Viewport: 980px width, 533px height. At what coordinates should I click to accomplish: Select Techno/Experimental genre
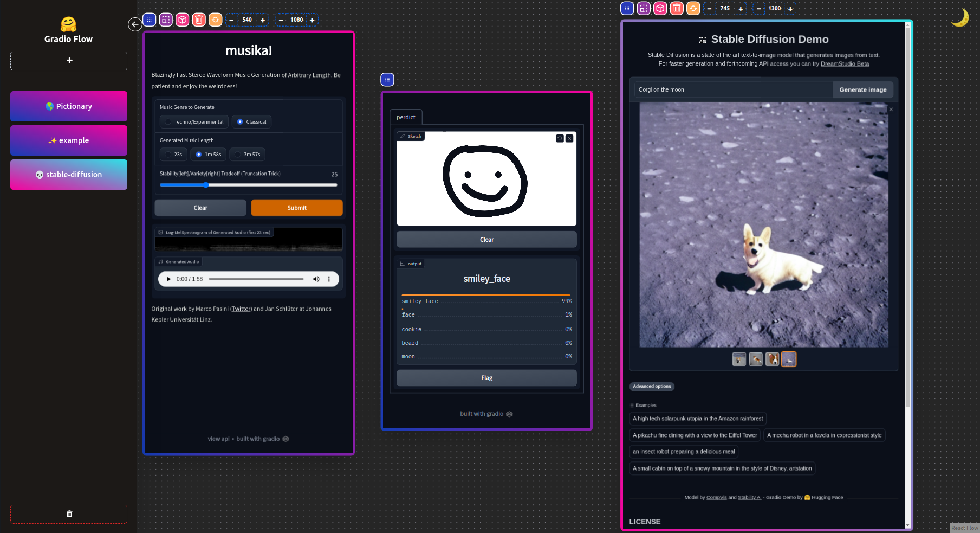click(194, 122)
